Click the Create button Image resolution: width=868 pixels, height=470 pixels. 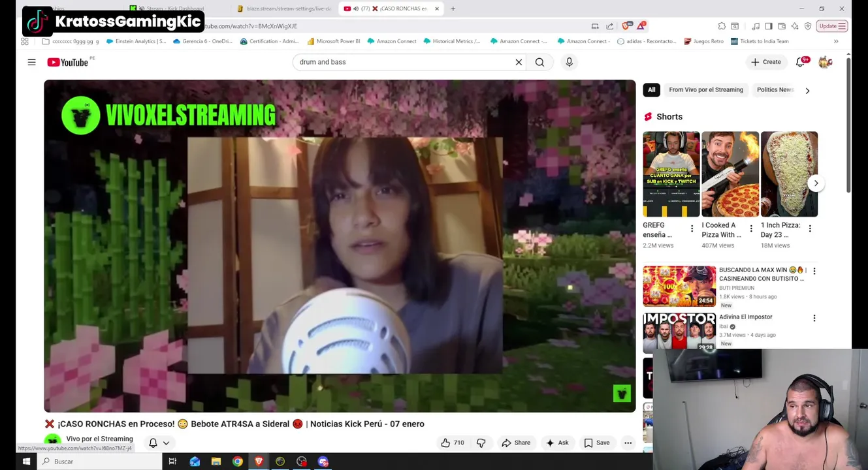(x=766, y=62)
